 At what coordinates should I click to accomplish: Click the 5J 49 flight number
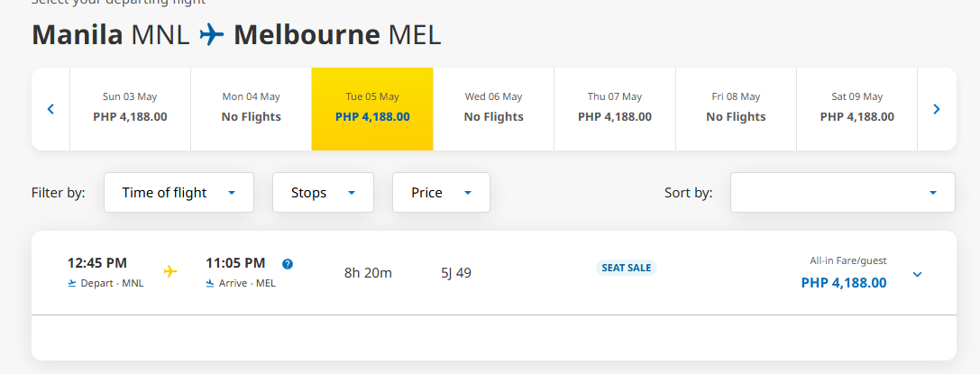[456, 273]
